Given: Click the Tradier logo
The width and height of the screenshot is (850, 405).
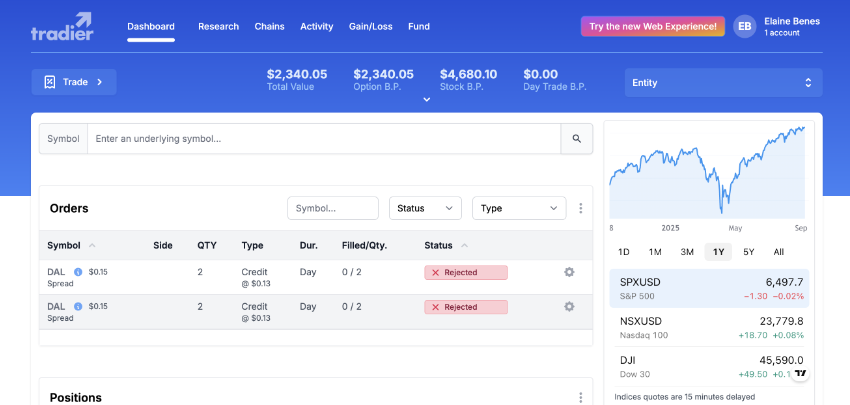Looking at the screenshot, I should pyautogui.click(x=62, y=26).
